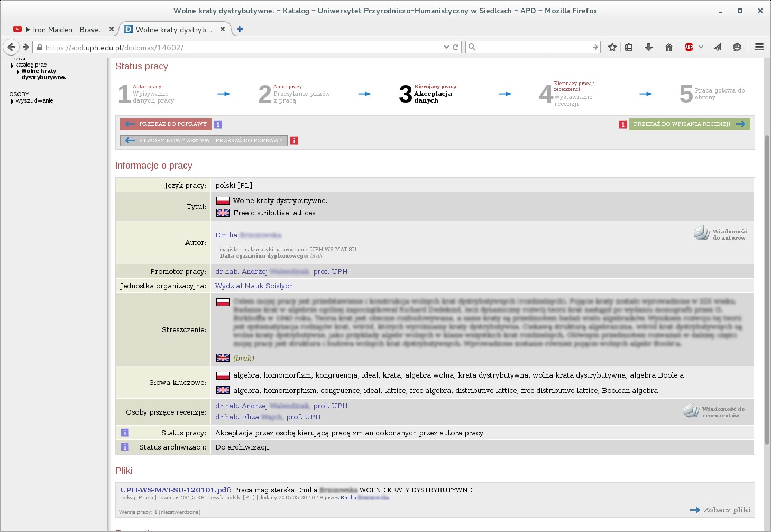Select Wolne kraty dystrybutywne in sidebar
This screenshot has height=532, width=771.
point(44,74)
